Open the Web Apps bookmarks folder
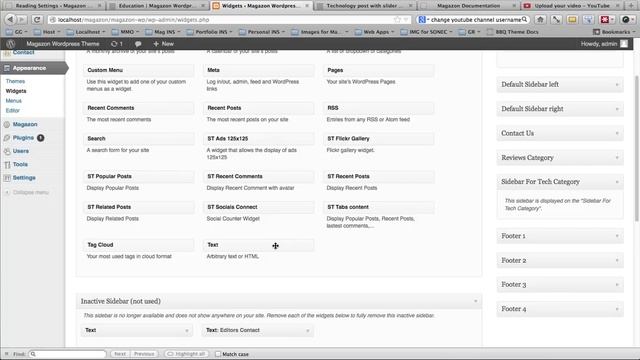This screenshot has height=360, width=640. tap(376, 31)
